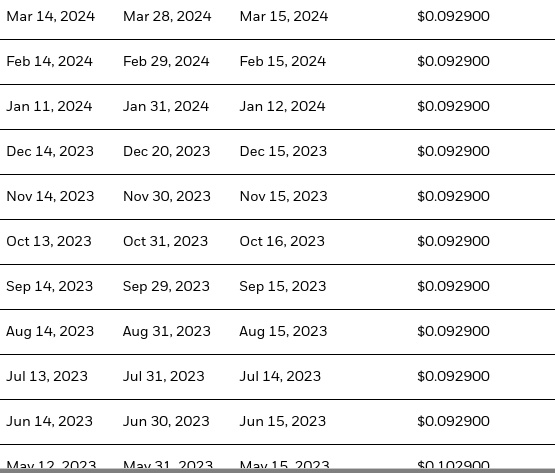Select the Nov 14, 2023 date cell

tap(50, 196)
